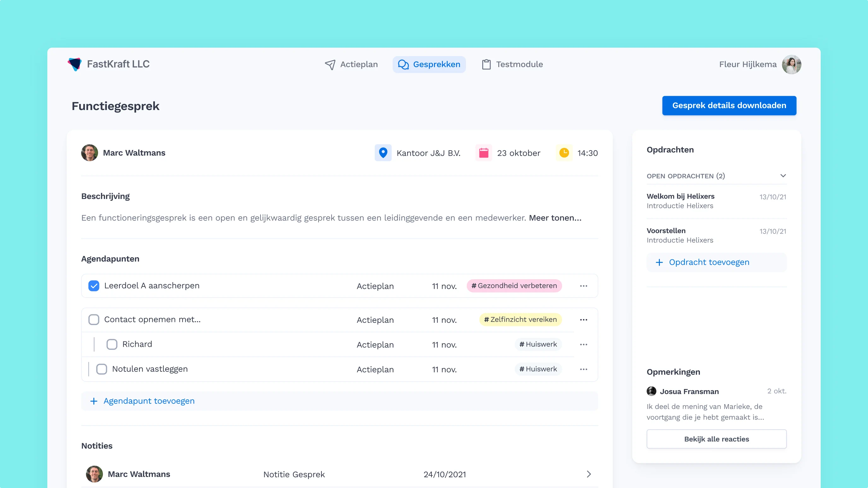Viewport: 868px width, 488px height.
Task: Click Marc Waltmans avatar in meeting header
Action: pos(89,153)
